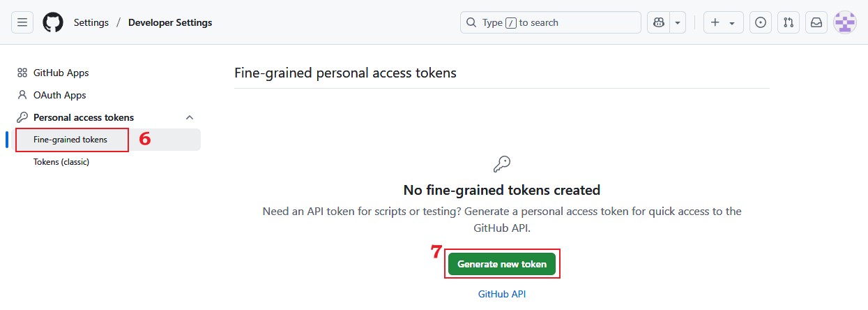Click the Generate new token button
Viewport: 868px width, 310px height.
502,265
